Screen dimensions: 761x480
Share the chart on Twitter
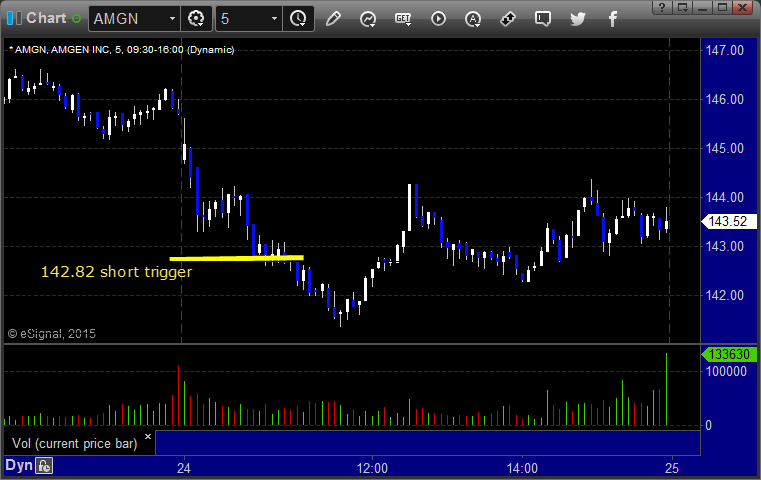[578, 19]
